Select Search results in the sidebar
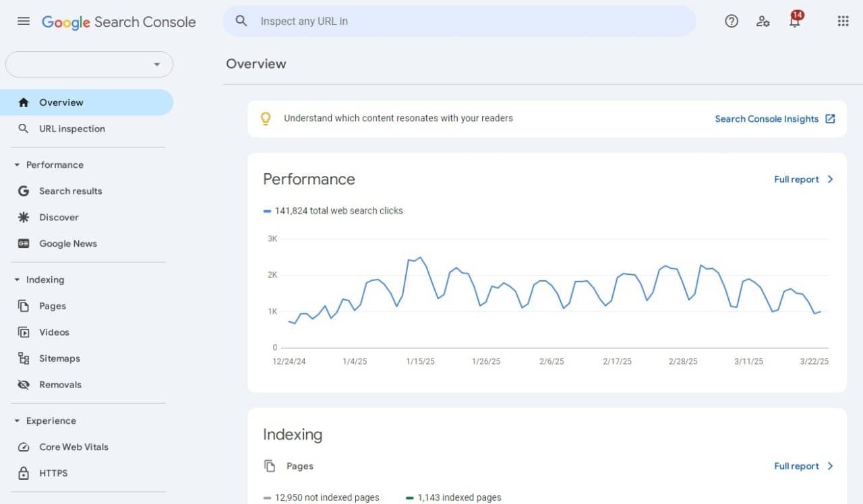 [71, 191]
